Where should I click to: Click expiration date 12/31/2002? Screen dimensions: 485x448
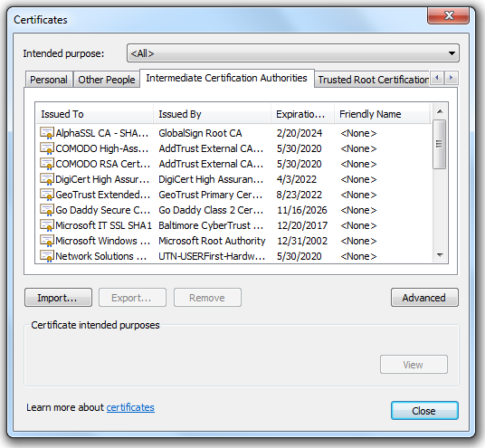click(x=302, y=241)
